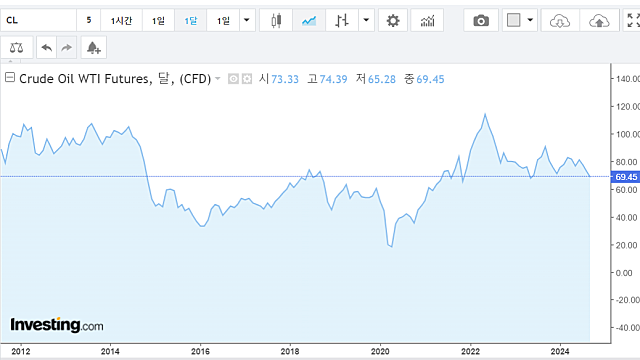640x360 pixels.
Task: Open compare symbols scale icon
Action: 16,48
